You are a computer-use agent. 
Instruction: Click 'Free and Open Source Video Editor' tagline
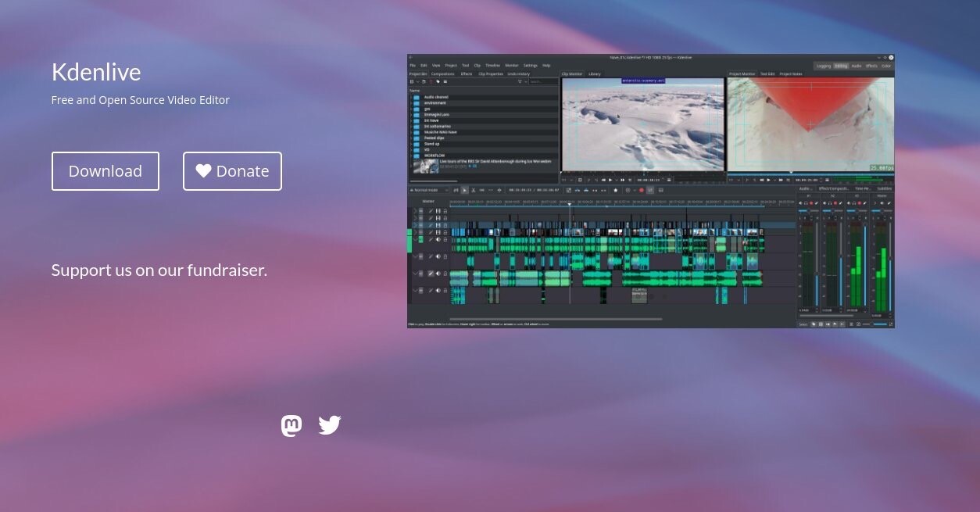click(x=141, y=100)
